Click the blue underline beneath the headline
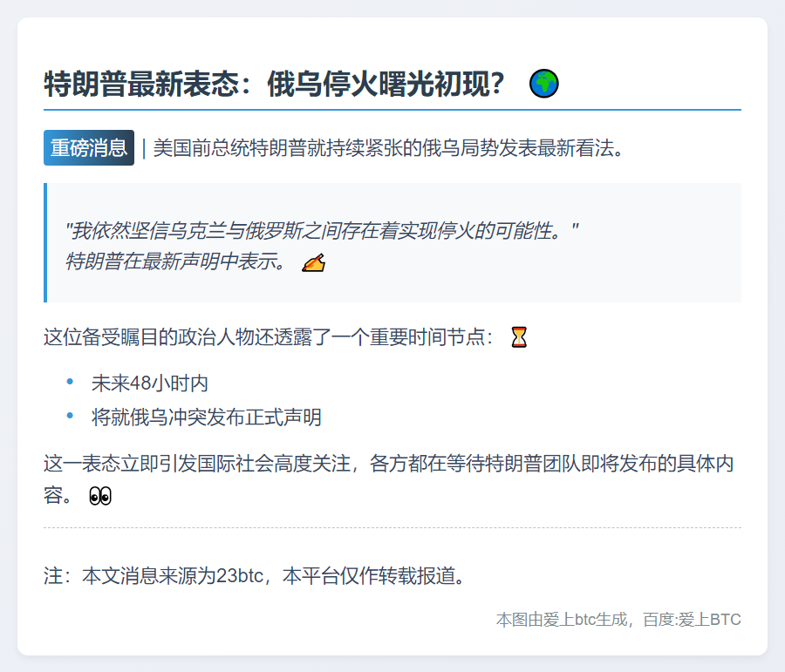The width and height of the screenshot is (785, 672). [x=392, y=110]
